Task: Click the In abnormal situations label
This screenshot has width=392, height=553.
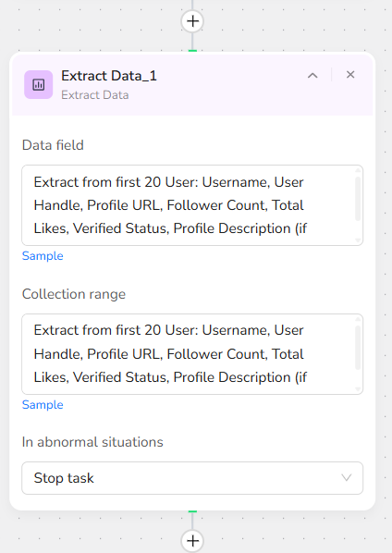Action: pyautogui.click(x=92, y=442)
